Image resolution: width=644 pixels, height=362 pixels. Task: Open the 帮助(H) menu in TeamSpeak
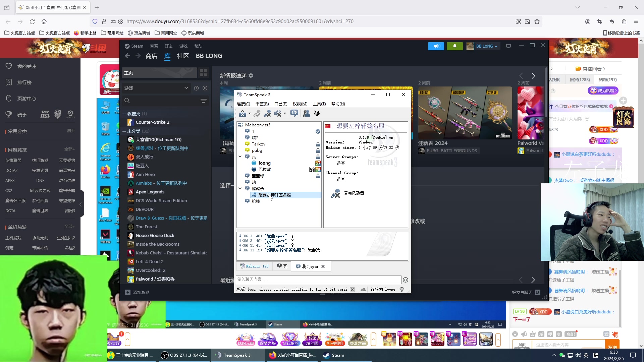pyautogui.click(x=338, y=104)
